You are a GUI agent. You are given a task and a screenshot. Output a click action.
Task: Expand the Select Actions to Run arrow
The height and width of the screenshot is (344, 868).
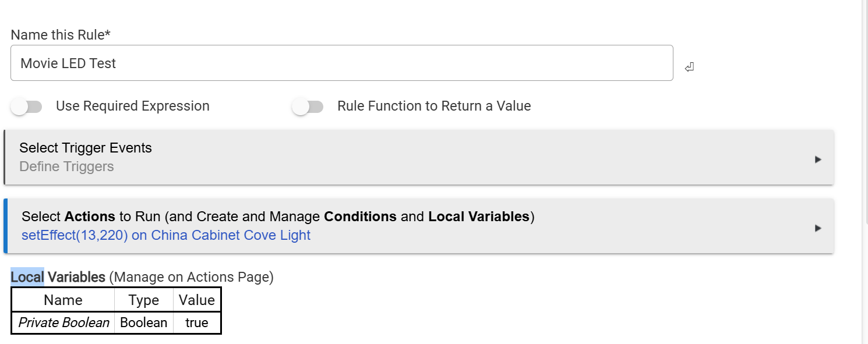(x=818, y=228)
